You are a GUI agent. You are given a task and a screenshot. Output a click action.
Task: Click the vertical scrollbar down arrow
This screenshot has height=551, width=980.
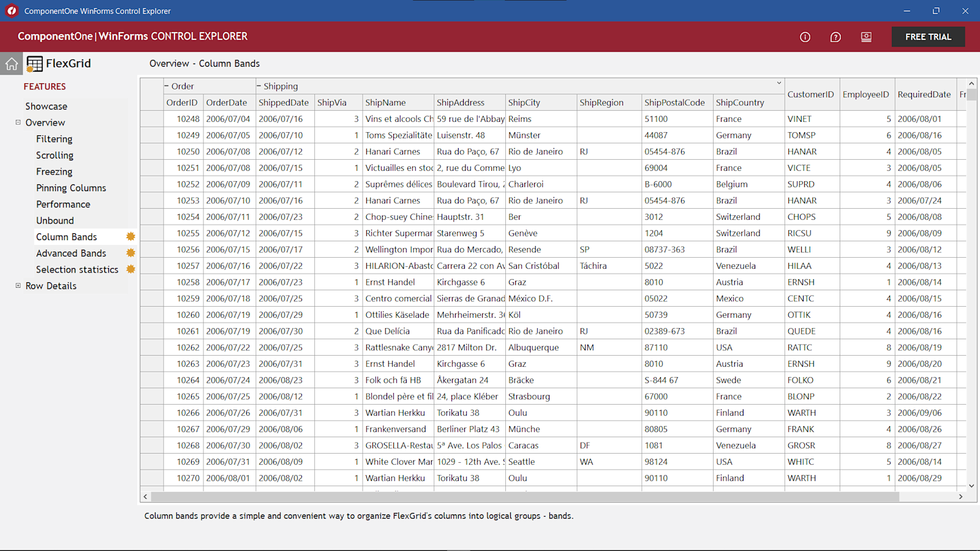pos(971,485)
